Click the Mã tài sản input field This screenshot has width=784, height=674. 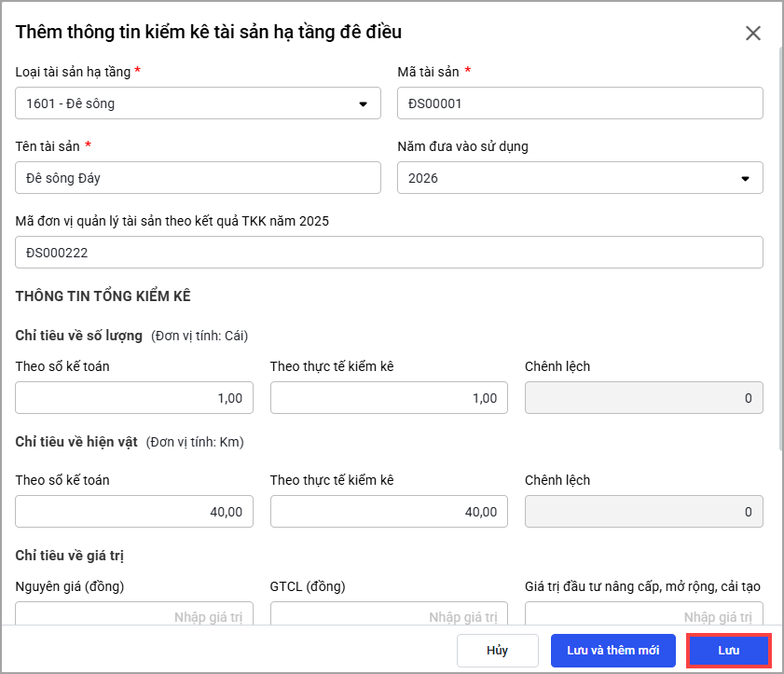[579, 103]
